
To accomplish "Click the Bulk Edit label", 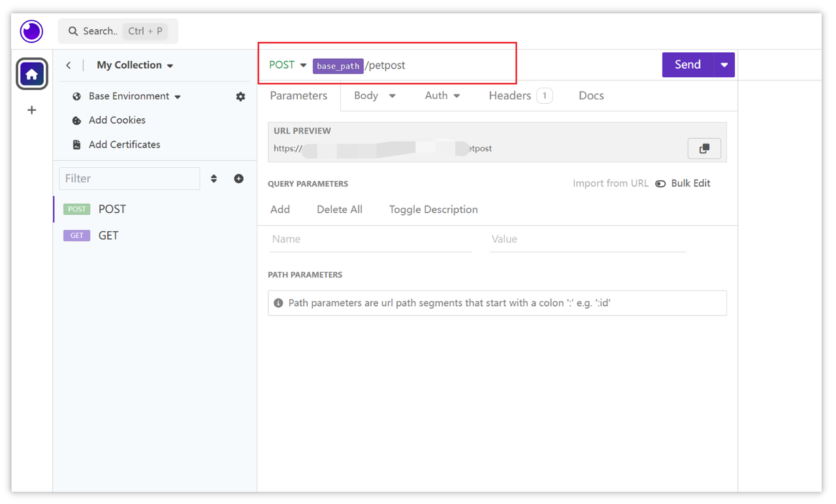I will coord(690,183).
